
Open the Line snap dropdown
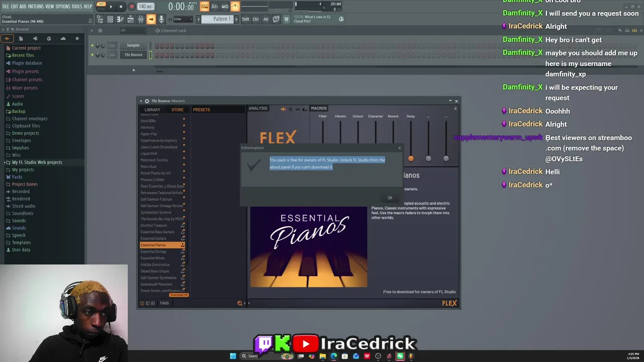[x=182, y=19]
